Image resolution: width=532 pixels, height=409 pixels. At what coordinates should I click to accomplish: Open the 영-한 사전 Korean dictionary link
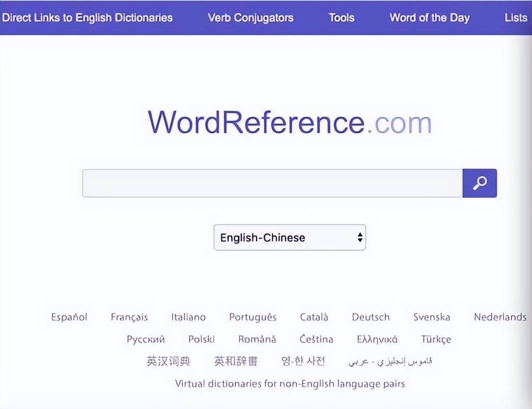tap(303, 361)
